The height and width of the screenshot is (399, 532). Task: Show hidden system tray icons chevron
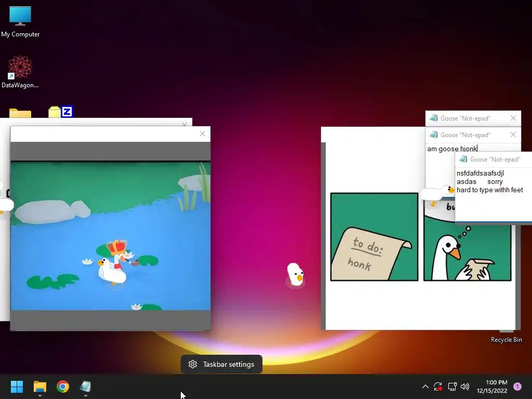[x=425, y=387]
